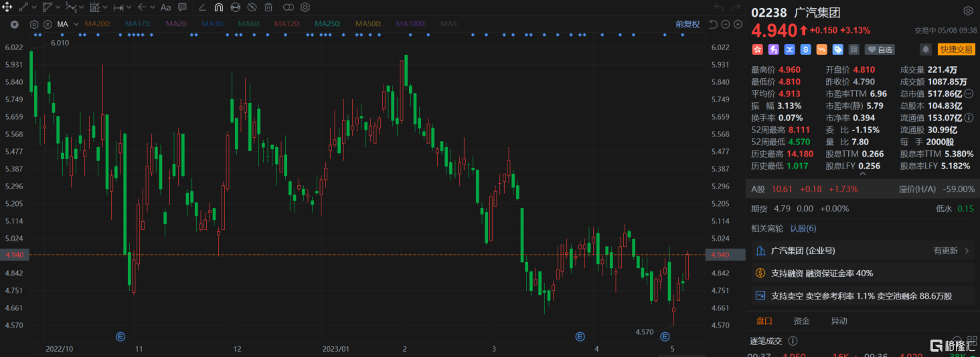Image resolution: width=980 pixels, height=357 pixels.
Task: Click the MA60 indicator label
Action: (x=249, y=24)
